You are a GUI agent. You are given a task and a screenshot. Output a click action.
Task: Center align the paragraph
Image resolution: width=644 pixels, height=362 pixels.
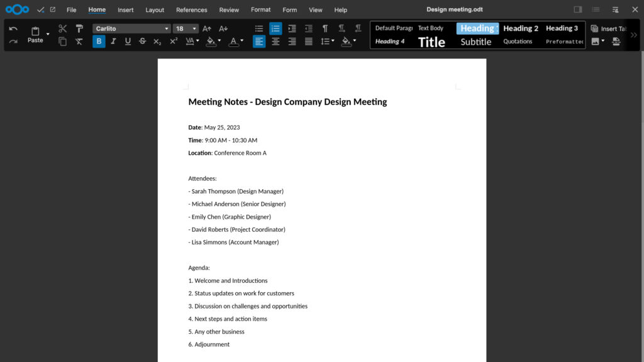coord(275,41)
